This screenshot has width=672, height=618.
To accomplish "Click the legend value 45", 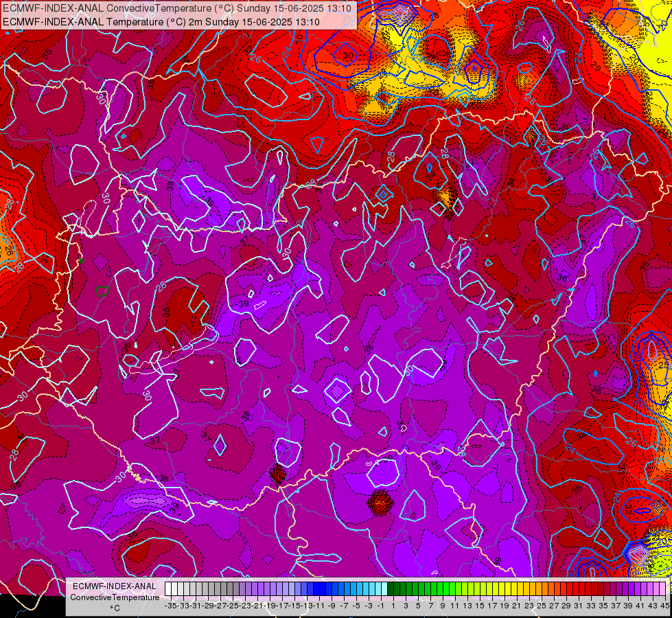I will [664, 606].
